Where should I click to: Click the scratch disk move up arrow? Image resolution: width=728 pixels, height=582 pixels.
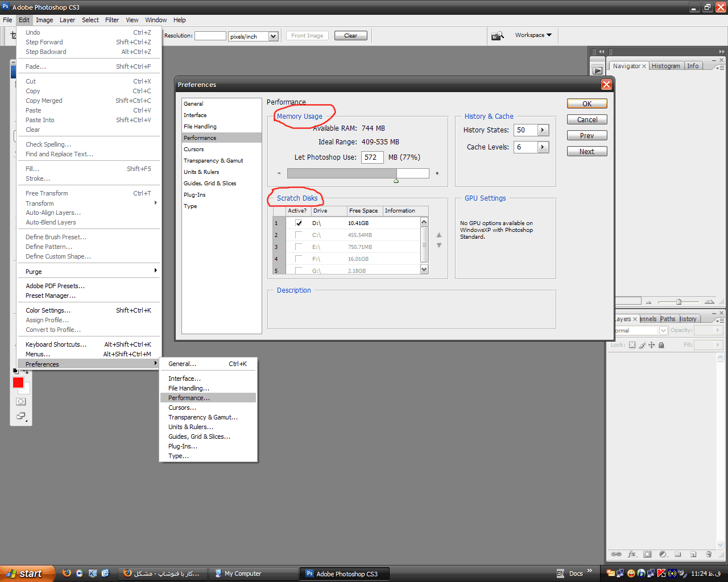click(x=439, y=235)
